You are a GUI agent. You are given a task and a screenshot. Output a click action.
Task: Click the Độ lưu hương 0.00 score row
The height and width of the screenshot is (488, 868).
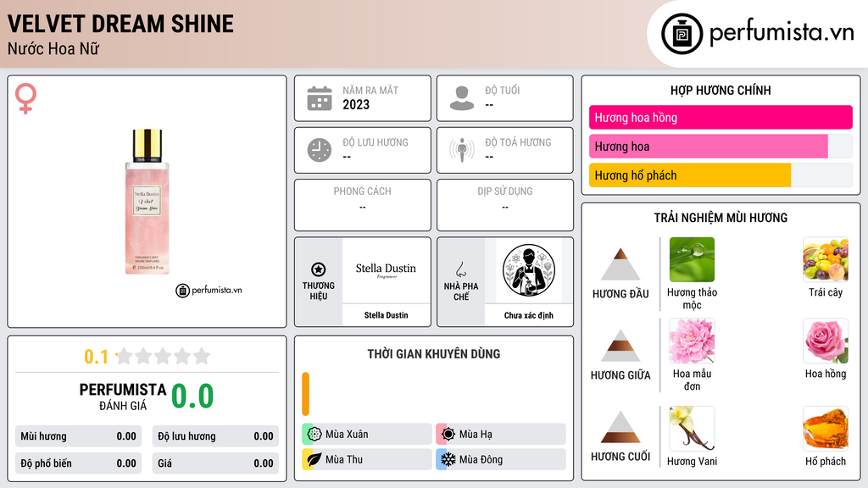[x=215, y=436]
